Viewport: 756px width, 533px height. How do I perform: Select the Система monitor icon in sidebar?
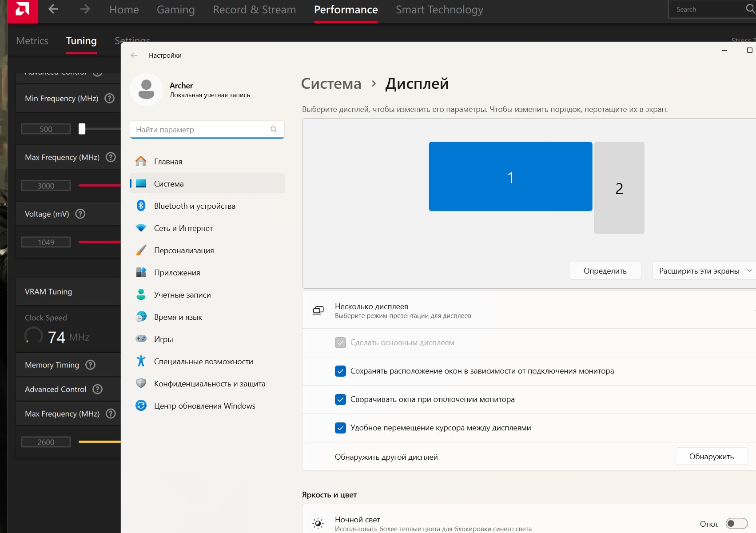[141, 183]
